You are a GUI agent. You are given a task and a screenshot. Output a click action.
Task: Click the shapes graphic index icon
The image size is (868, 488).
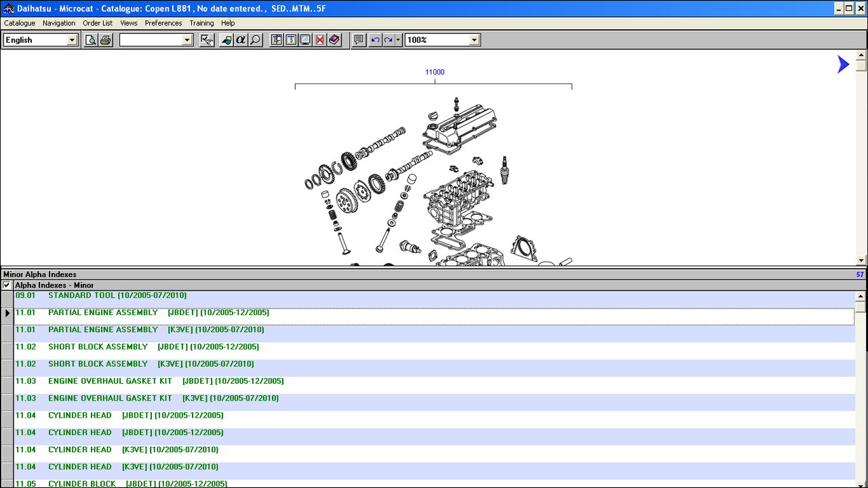[226, 40]
